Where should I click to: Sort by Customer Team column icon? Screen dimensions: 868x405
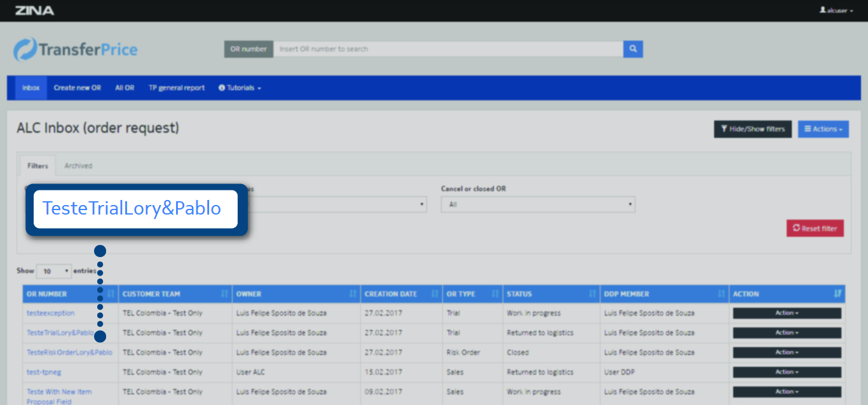pos(224,294)
